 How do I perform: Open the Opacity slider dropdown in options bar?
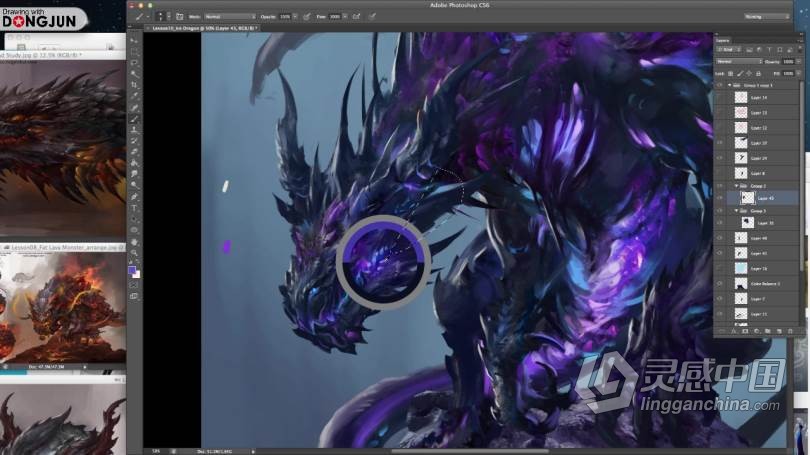pos(295,17)
